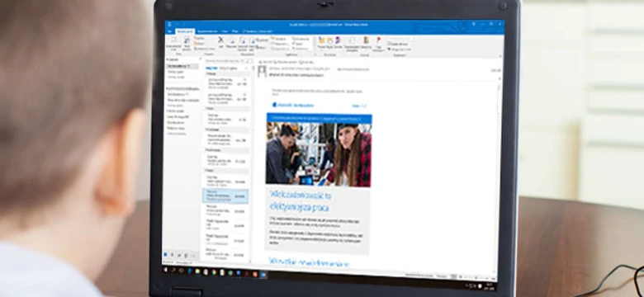Select the highlighted message in the message list
The height and width of the screenshot is (297, 644).
click(x=225, y=196)
